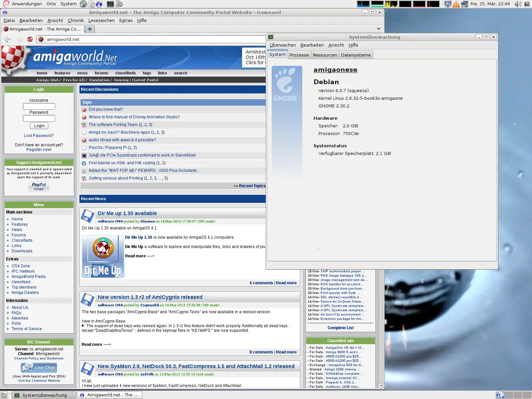532x399 pixels.
Task: Click the network connection tray icon
Action: pyautogui.click(x=465, y=4)
